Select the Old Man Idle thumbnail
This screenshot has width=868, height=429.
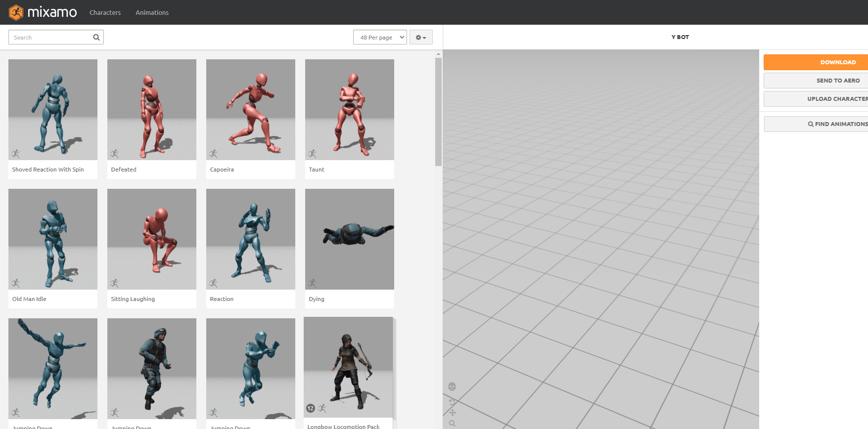53,239
